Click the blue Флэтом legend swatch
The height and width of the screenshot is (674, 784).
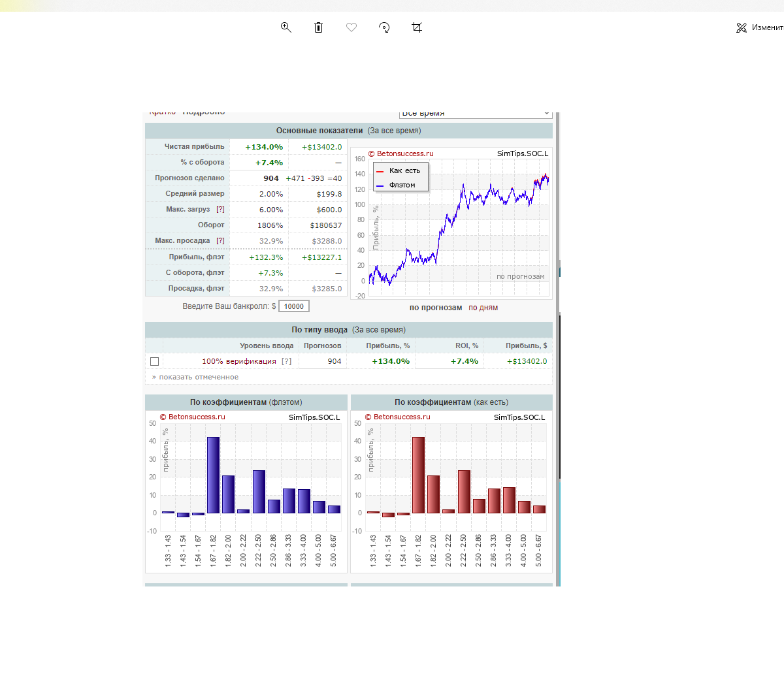click(x=380, y=185)
